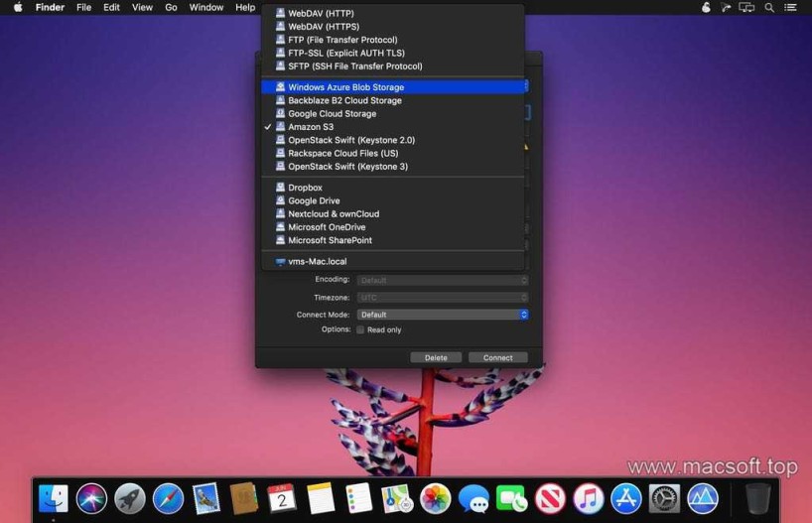Enable the Read only checkbox
Viewport: 812px width, 523px height.
[x=360, y=329]
